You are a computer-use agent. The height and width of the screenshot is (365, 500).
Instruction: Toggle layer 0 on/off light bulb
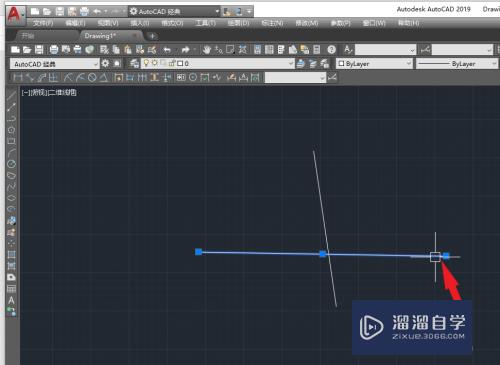[146, 63]
